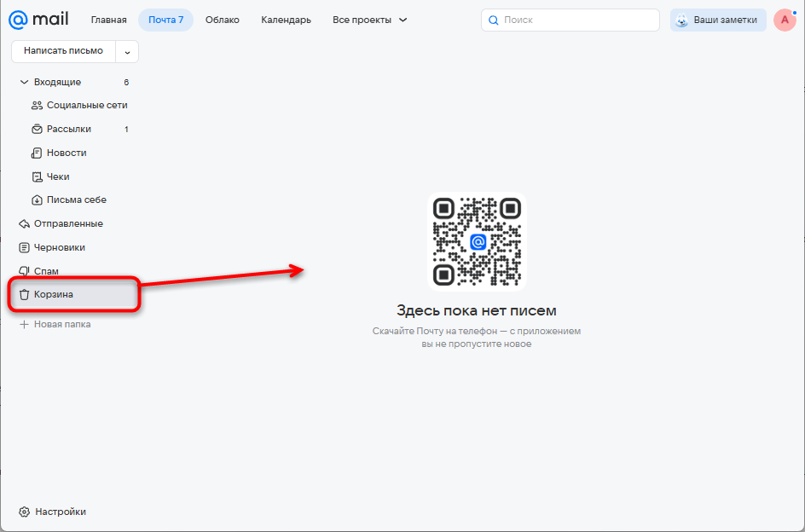The height and width of the screenshot is (532, 805).
Task: Click the QR code image
Action: click(477, 241)
